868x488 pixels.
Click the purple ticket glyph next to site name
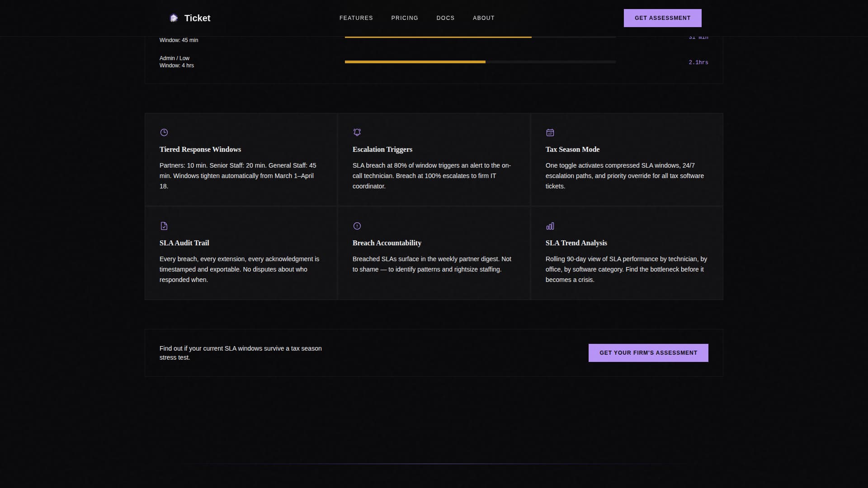[x=174, y=18]
